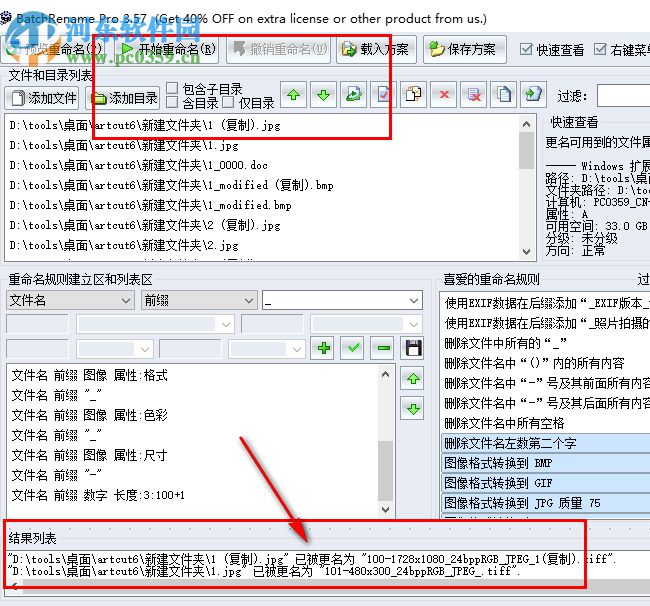
Task: Clear all files with document red X icon
Action: point(473,95)
